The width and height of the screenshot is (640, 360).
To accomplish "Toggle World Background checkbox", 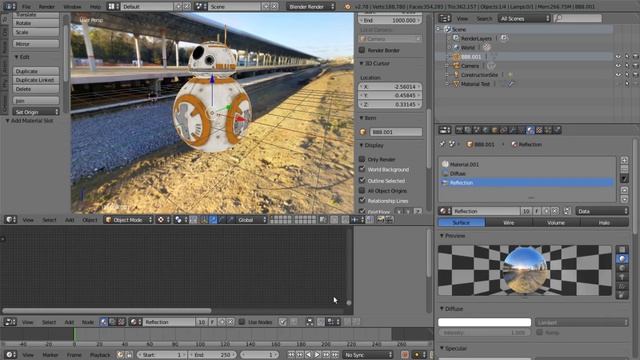I will point(362,169).
